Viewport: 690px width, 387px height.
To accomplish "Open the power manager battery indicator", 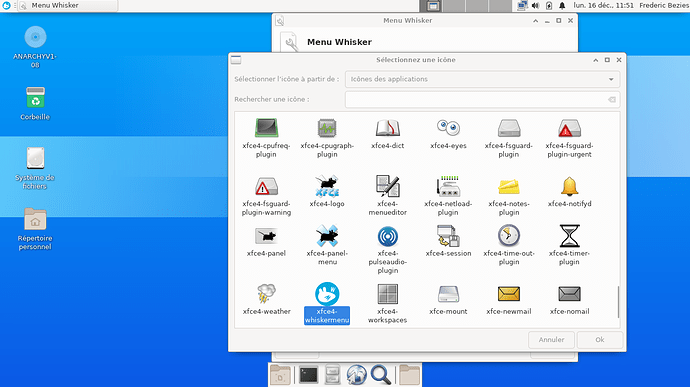I will [549, 6].
